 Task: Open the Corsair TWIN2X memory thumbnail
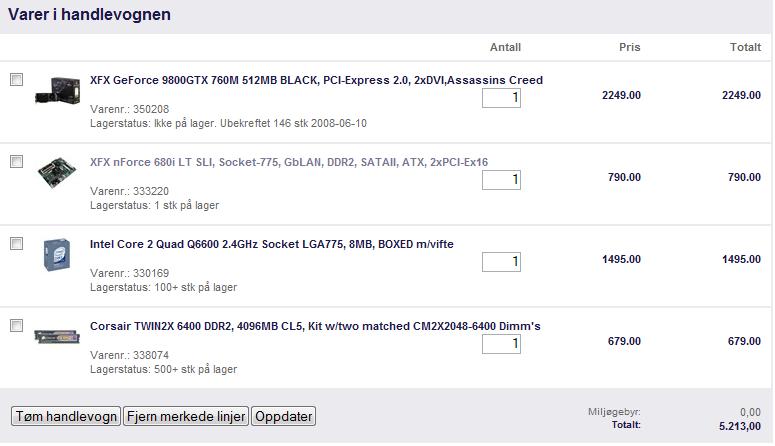click(x=57, y=337)
